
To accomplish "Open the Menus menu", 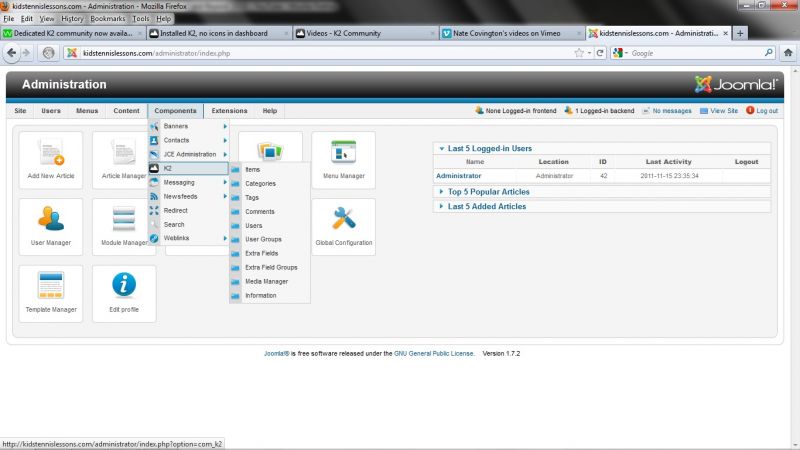I will pyautogui.click(x=87, y=111).
